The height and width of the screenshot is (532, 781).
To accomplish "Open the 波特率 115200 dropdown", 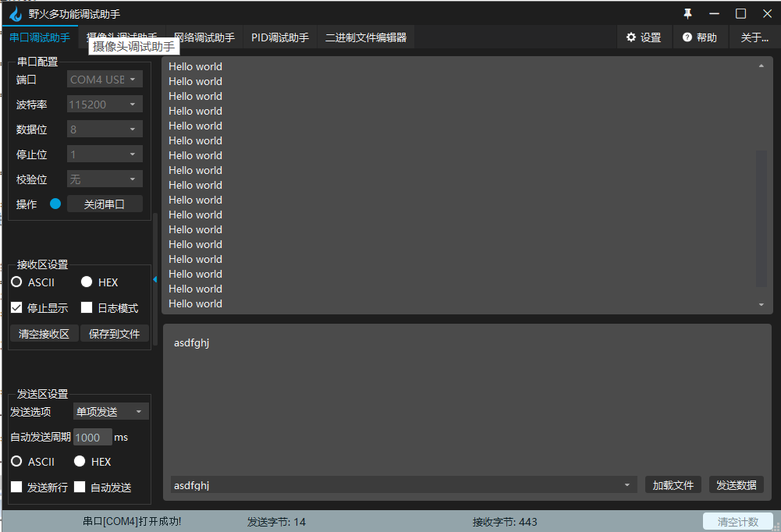I will [105, 104].
